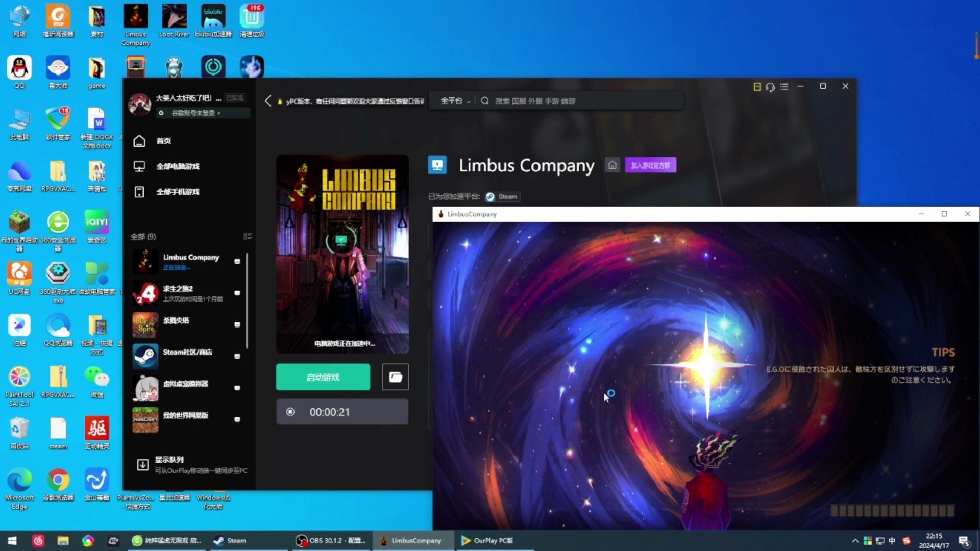Viewport: 980px width, 551px height.
Task: Click the Steam platform tag
Action: coord(502,196)
